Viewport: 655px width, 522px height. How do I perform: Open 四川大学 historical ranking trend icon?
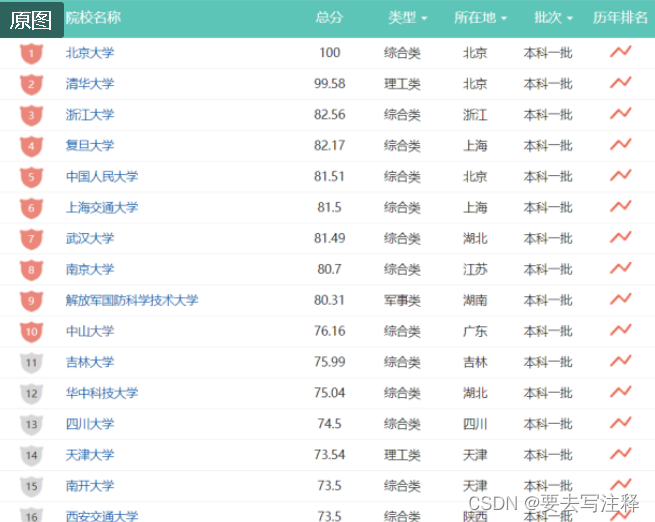(x=620, y=423)
